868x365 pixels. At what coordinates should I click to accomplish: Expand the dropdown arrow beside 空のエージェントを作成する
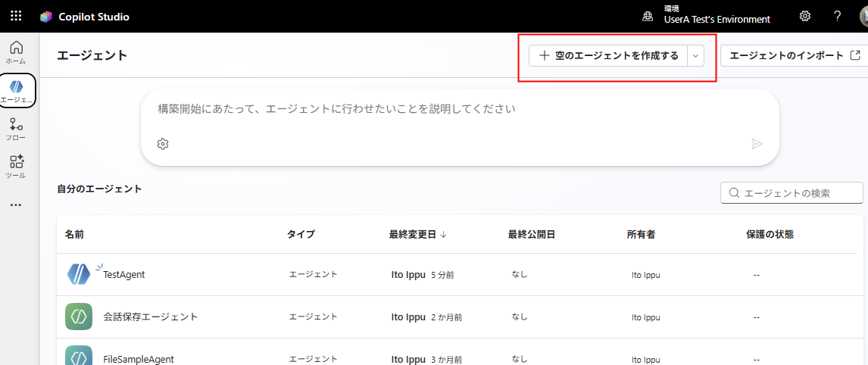point(695,55)
